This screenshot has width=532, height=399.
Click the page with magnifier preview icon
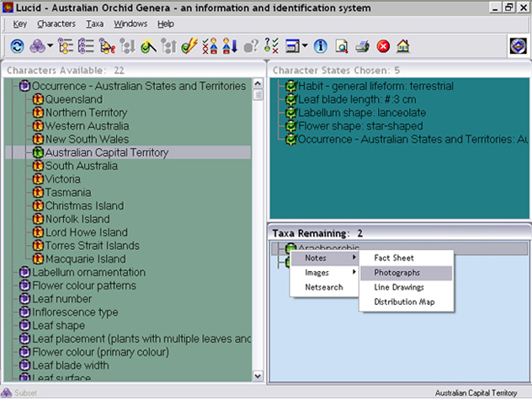point(341,46)
